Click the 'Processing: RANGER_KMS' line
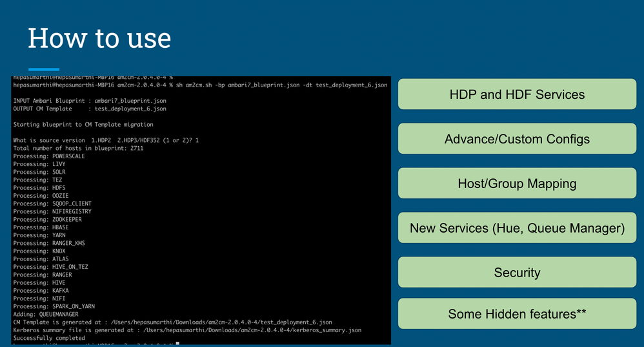The height and width of the screenshot is (347, 644). (49, 243)
